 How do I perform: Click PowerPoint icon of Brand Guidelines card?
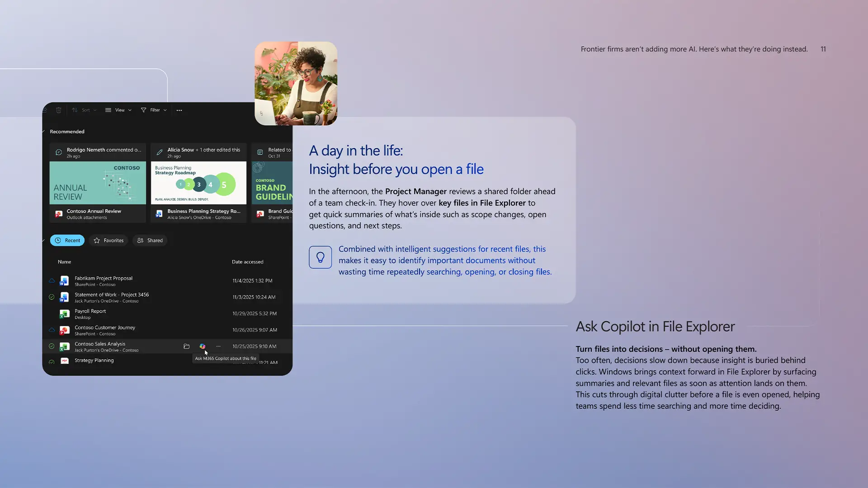pyautogui.click(x=260, y=214)
